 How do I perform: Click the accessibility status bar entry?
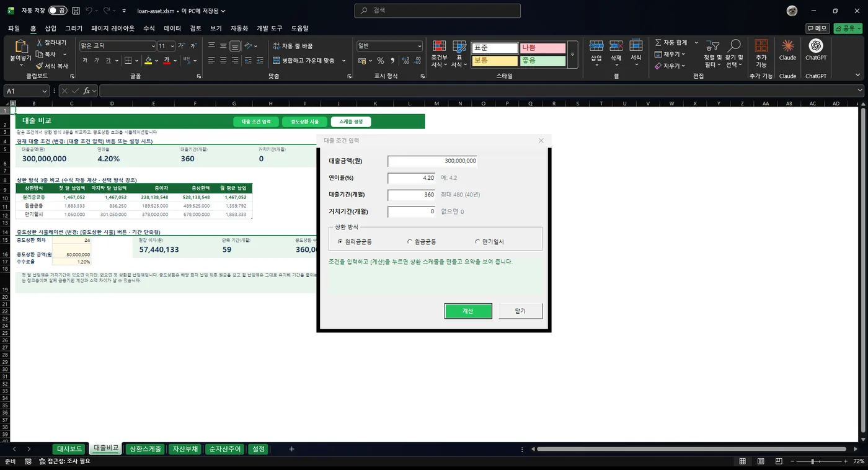click(x=64, y=461)
